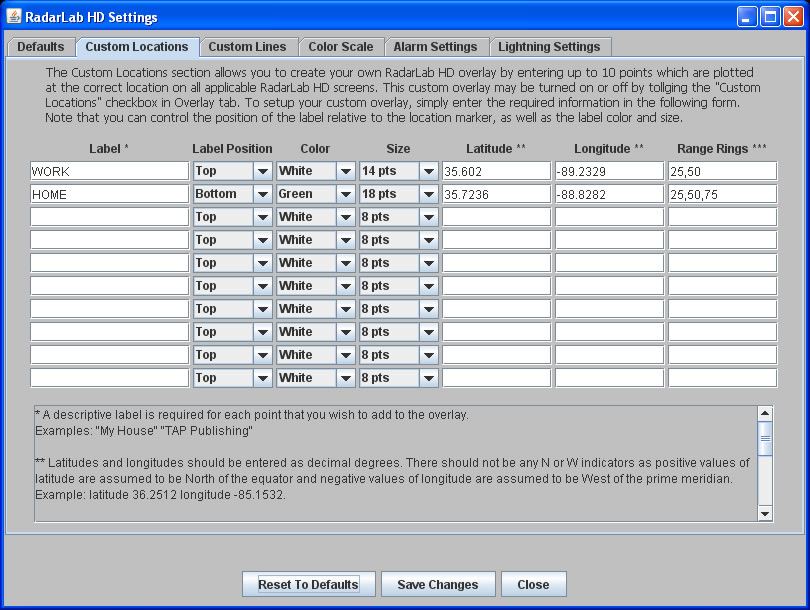Click the latitude field containing 35.7236
810x610 pixels.
pos(496,194)
